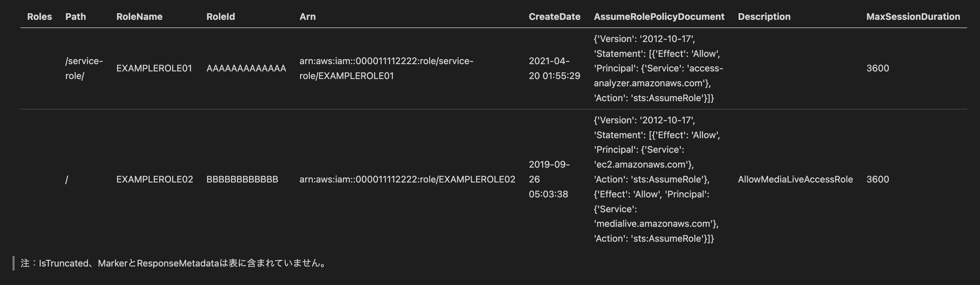This screenshot has width=980, height=285.
Task: Click the MaxSessionDuration column header
Action: pyautogui.click(x=913, y=17)
